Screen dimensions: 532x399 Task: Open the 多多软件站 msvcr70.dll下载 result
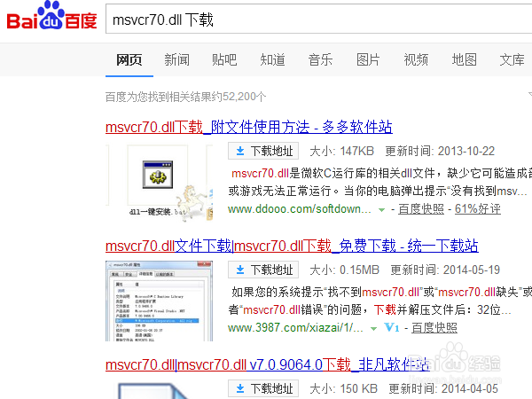[x=249, y=127]
